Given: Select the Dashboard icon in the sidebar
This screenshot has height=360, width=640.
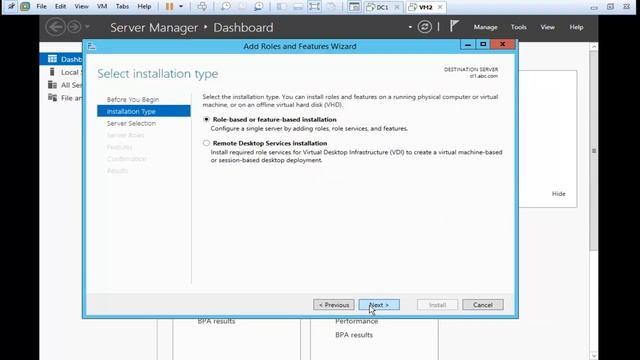Looking at the screenshot, I should click(x=52, y=59).
